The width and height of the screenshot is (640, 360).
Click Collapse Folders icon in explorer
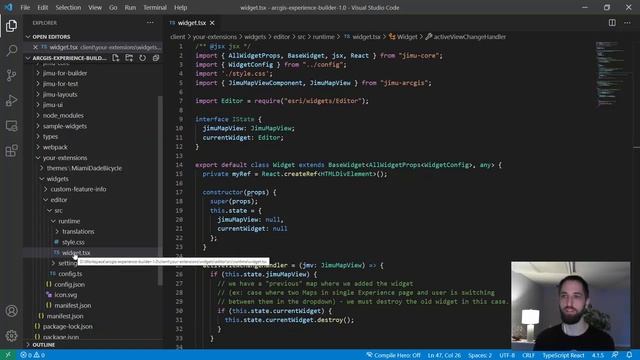click(156, 58)
